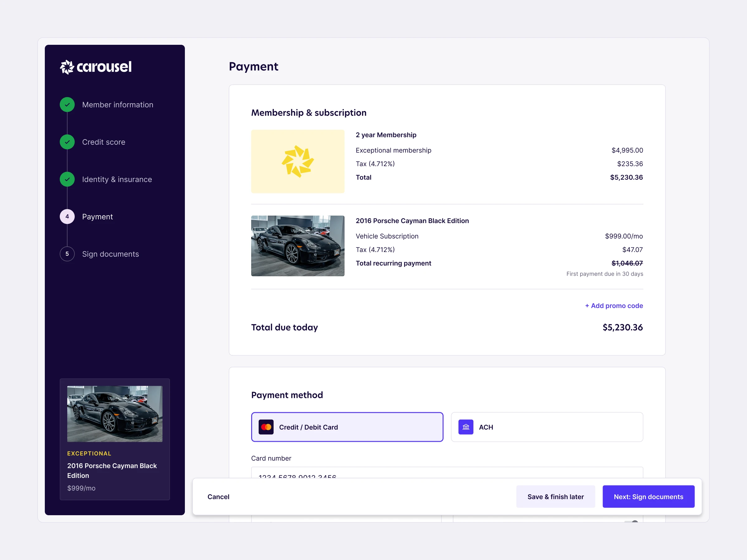
Task: Click Member information green checkmark icon
Action: [67, 105]
